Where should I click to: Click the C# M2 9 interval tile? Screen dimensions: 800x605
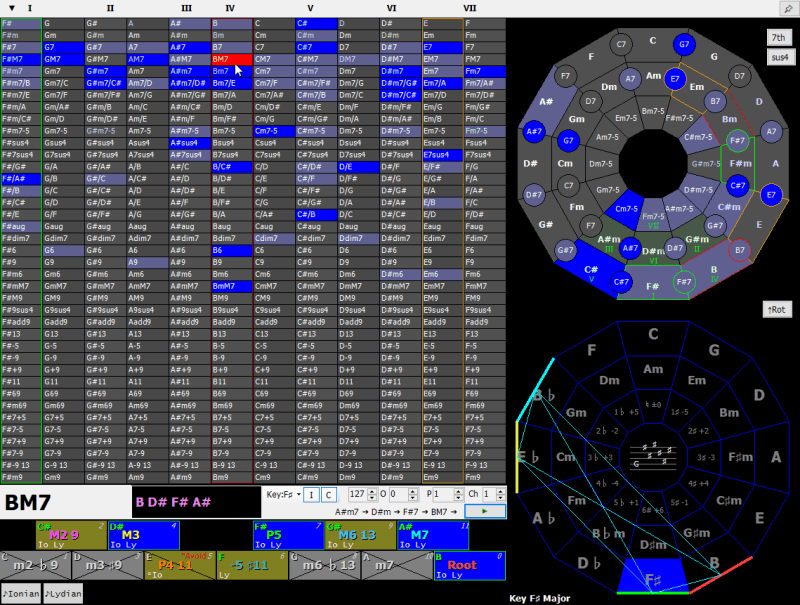coord(71,535)
